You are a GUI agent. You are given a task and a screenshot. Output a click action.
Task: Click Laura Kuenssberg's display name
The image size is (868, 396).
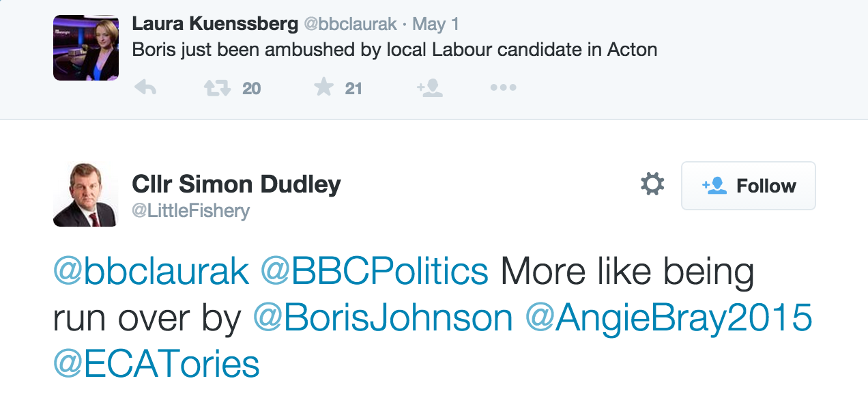pyautogui.click(x=214, y=24)
